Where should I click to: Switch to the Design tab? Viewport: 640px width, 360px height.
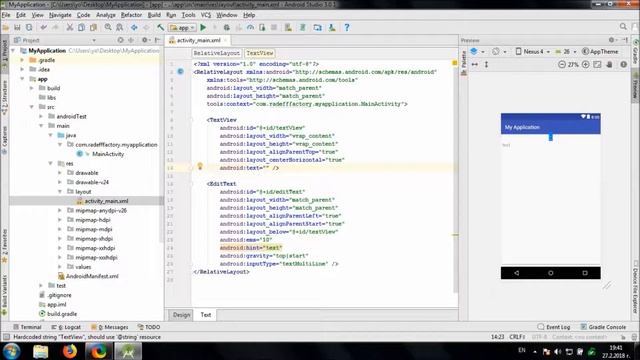181,315
